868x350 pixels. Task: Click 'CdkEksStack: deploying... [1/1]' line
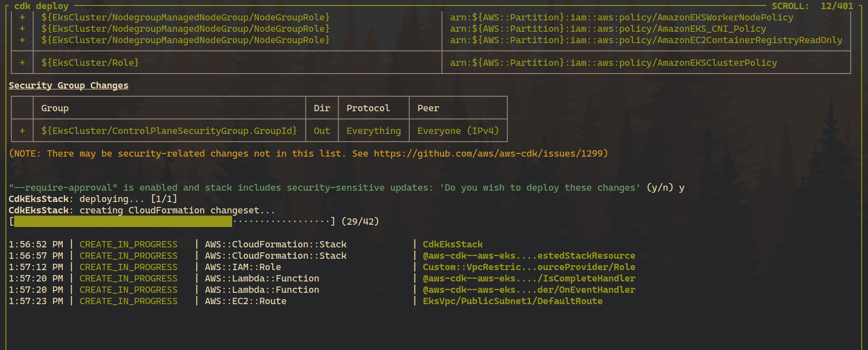tap(93, 199)
